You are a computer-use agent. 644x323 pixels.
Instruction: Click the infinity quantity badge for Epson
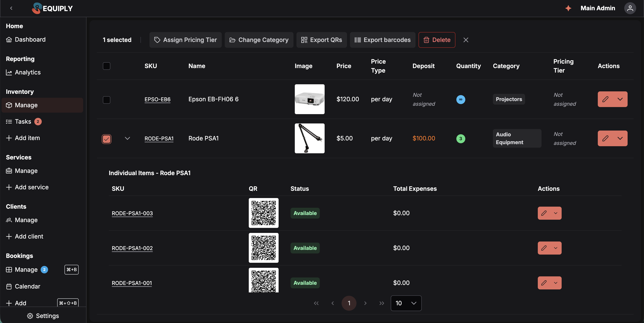[460, 99]
